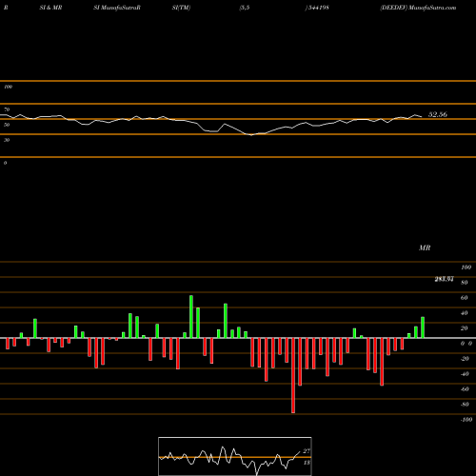Click the RSI 70 axis label

7,109
